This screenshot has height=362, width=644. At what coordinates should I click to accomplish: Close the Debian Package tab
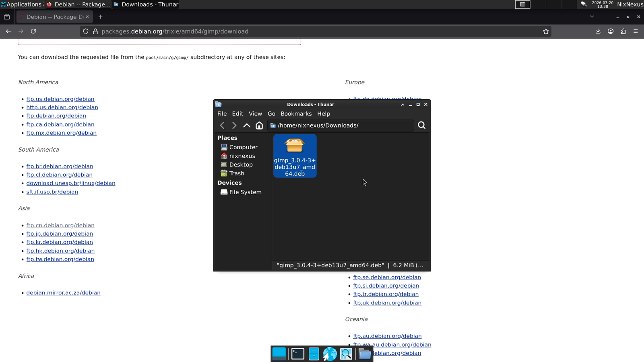(87, 17)
